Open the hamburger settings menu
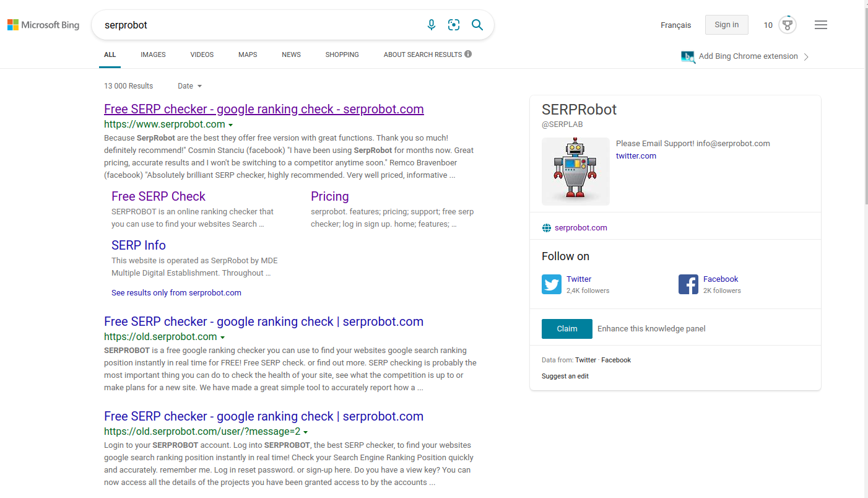 coord(821,25)
